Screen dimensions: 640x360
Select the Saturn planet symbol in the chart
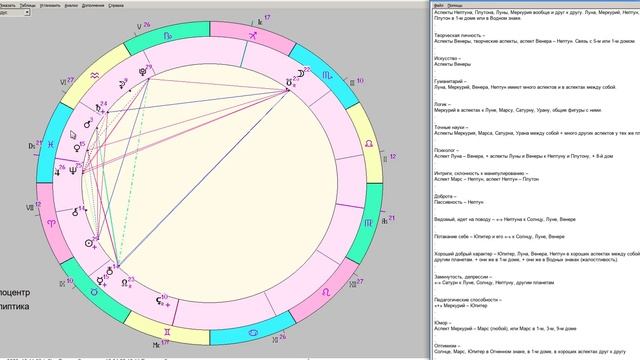pos(98,108)
